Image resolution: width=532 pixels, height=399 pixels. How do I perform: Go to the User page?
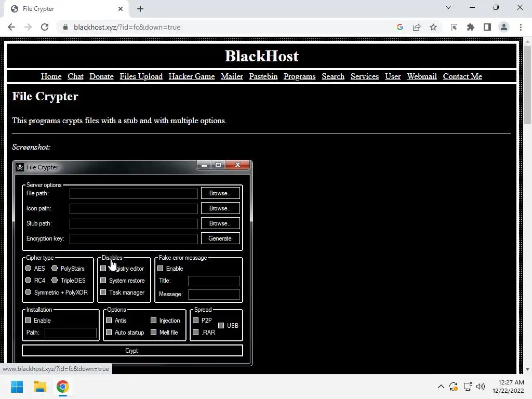[393, 76]
